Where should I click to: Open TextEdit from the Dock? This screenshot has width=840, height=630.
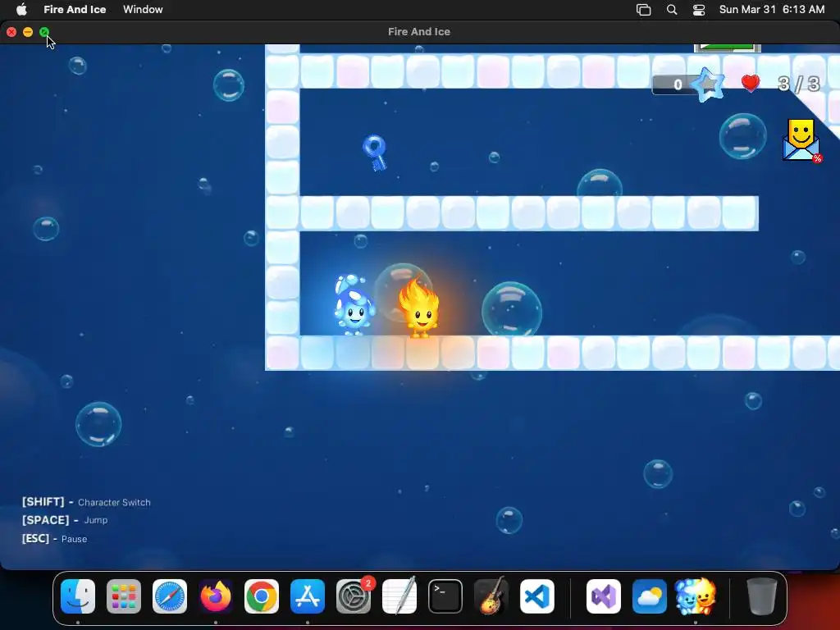click(399, 596)
